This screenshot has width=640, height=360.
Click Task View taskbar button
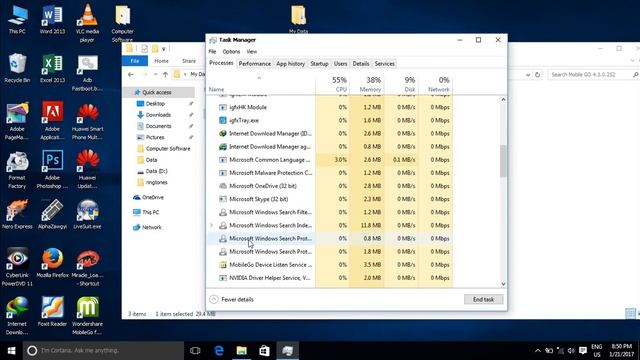click(196, 351)
